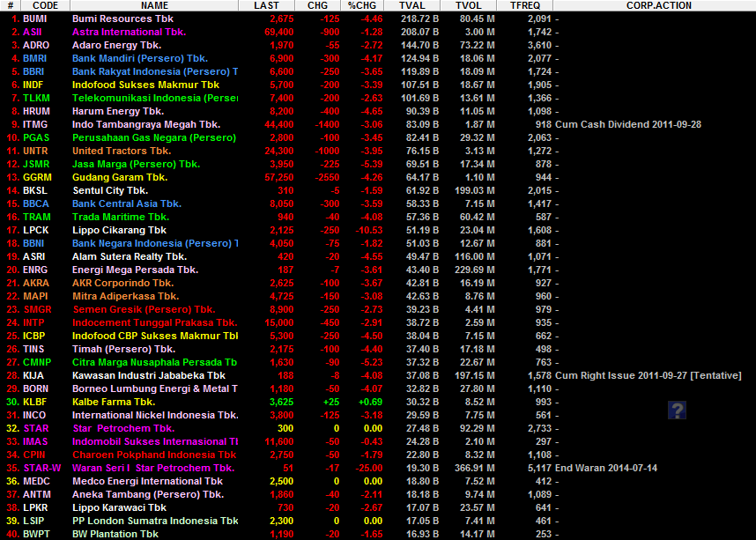Select stock code ASII
The image size is (756, 540).
[33, 32]
